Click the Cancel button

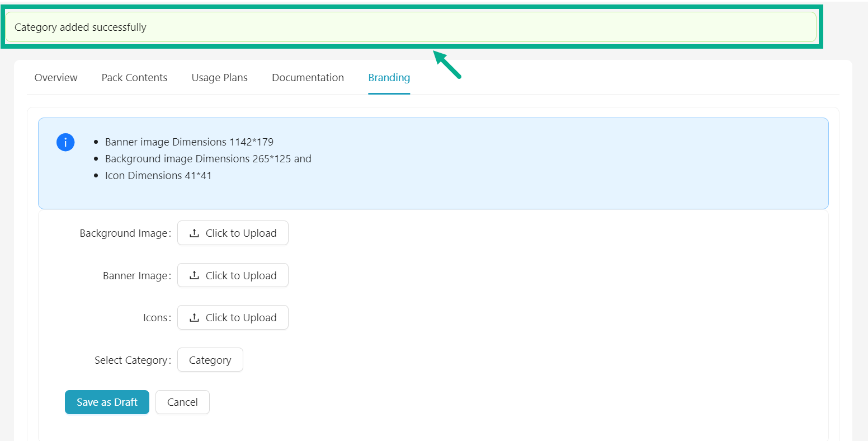click(x=182, y=402)
